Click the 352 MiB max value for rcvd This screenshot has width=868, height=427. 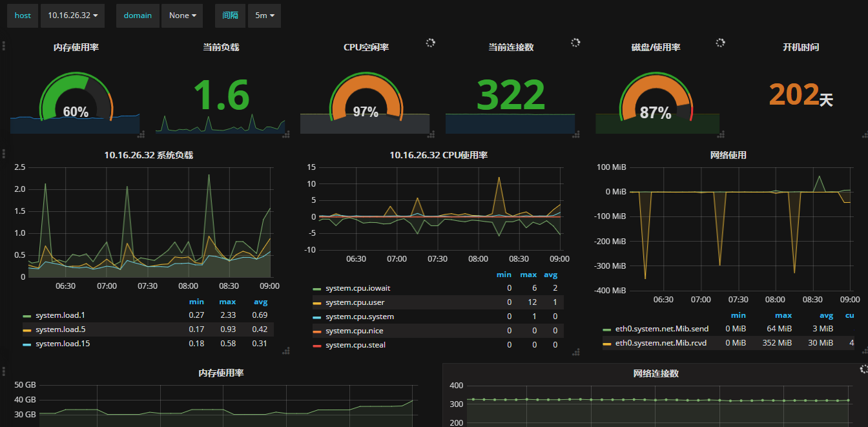point(776,343)
